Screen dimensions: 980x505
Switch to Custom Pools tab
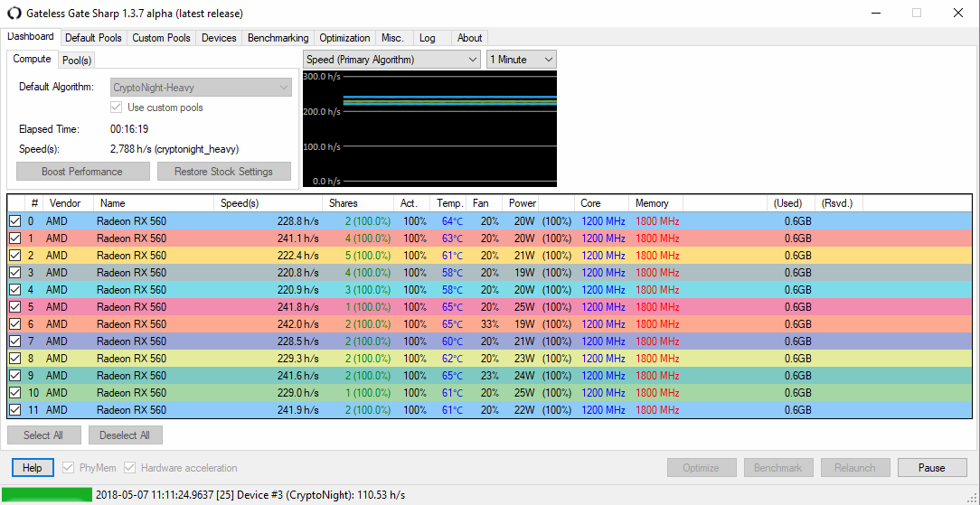click(x=161, y=38)
